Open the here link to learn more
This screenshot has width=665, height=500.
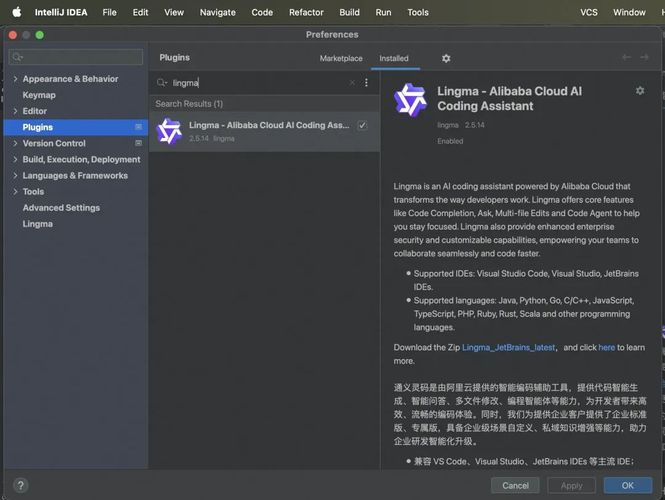coord(606,347)
